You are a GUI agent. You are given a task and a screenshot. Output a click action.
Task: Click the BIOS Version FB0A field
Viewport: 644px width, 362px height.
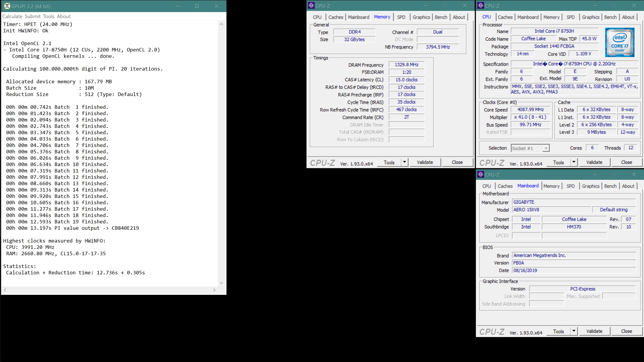pos(574,263)
